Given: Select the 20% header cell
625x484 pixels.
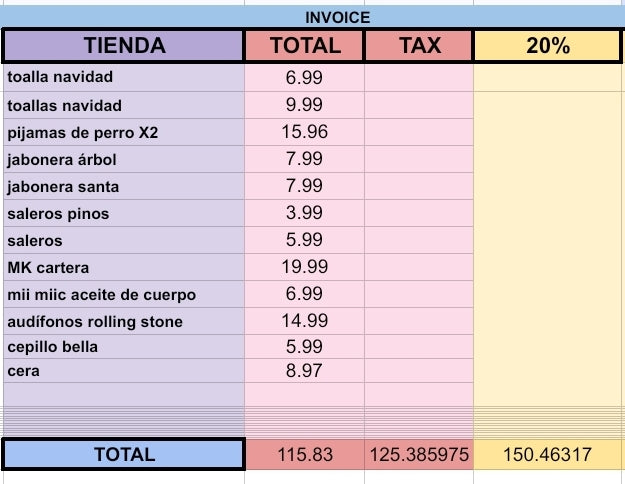Looking at the screenshot, I should (548, 45).
